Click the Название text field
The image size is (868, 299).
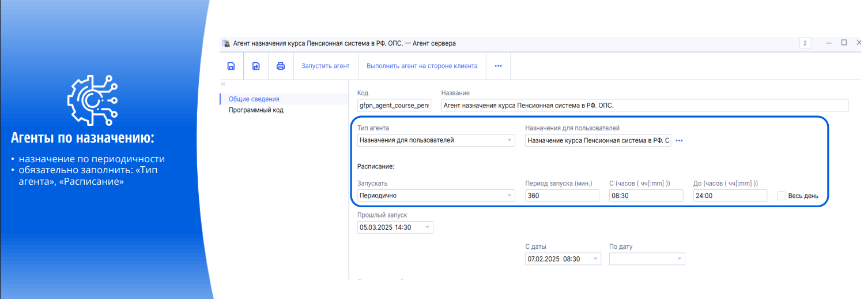click(x=644, y=105)
